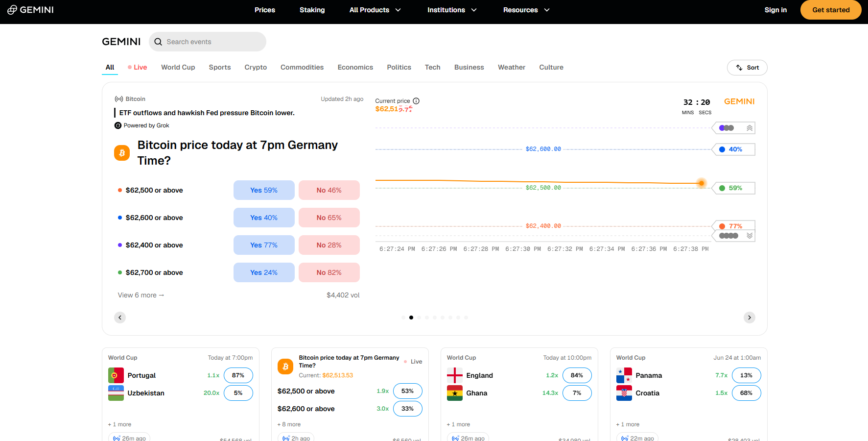This screenshot has height=441, width=868.
Task: Go to previous featured market arrow
Action: [120, 318]
